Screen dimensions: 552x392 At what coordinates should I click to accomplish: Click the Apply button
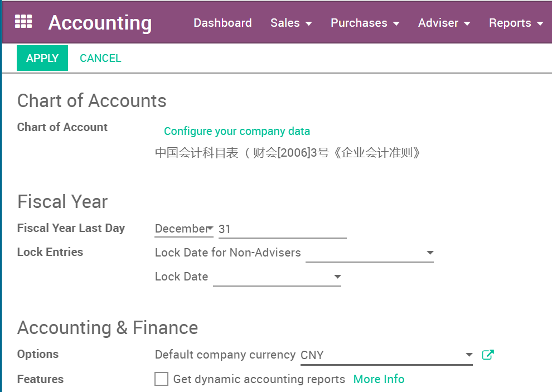pos(42,58)
